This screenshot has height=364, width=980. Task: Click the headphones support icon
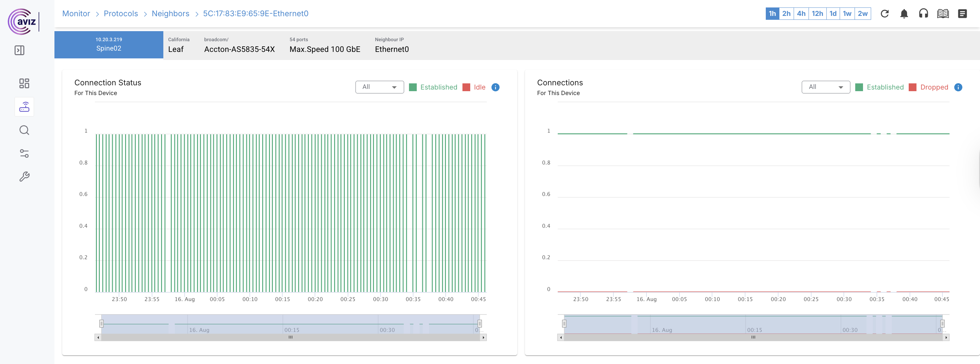(923, 14)
